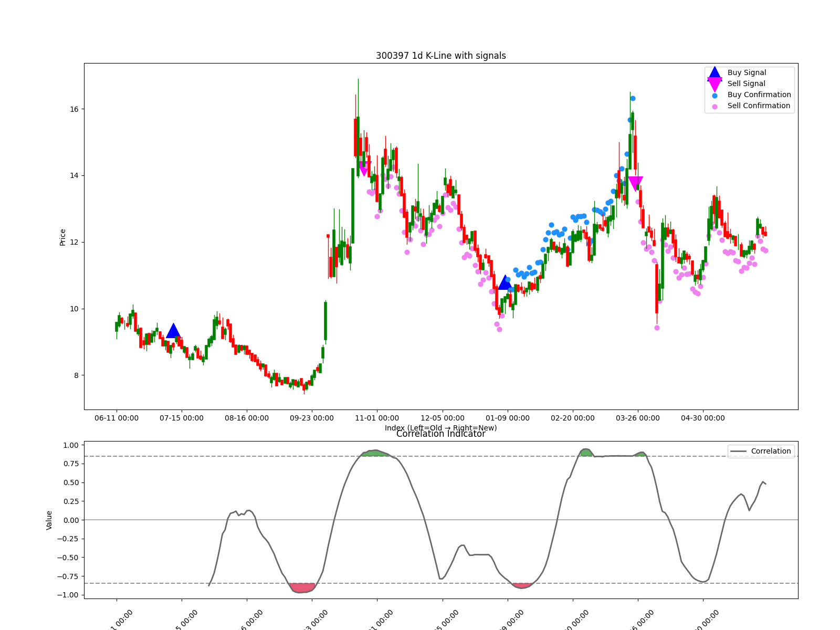This screenshot has height=630, width=840.
Task: Click correlation tick label 1.00
Action: click(x=71, y=445)
